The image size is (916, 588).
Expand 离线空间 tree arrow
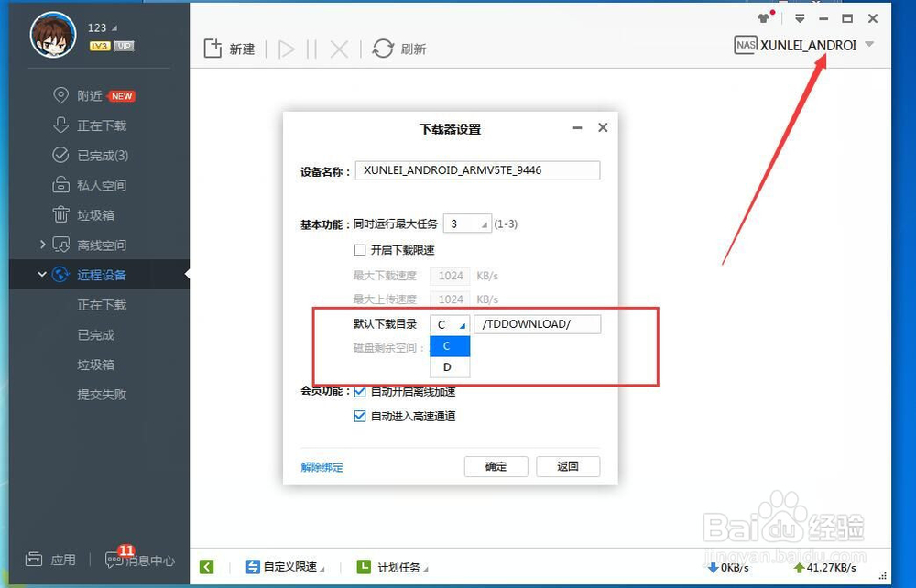(x=42, y=244)
